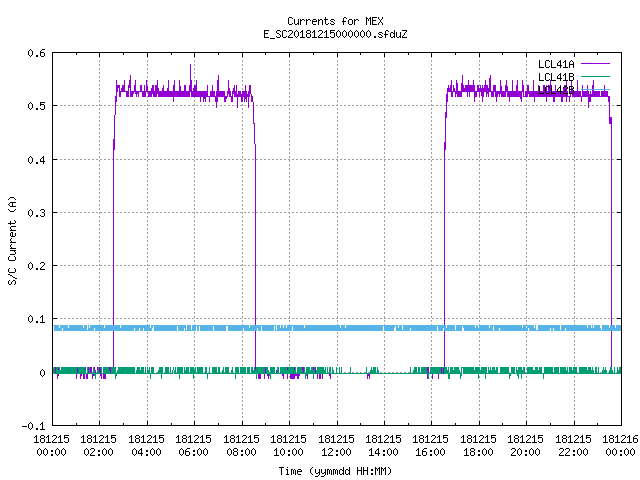Viewport: 640px width, 480px height.
Task: Click the y-axis tick value 0.1
Action: [x=36, y=319]
